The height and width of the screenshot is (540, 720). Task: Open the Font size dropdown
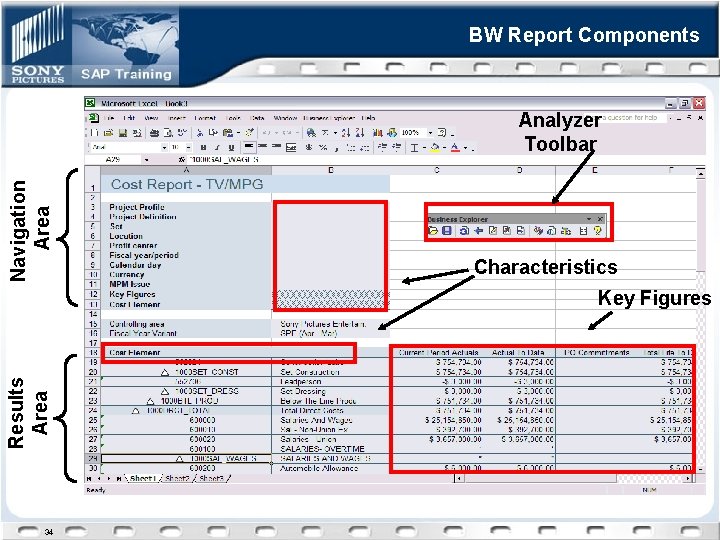[189, 147]
